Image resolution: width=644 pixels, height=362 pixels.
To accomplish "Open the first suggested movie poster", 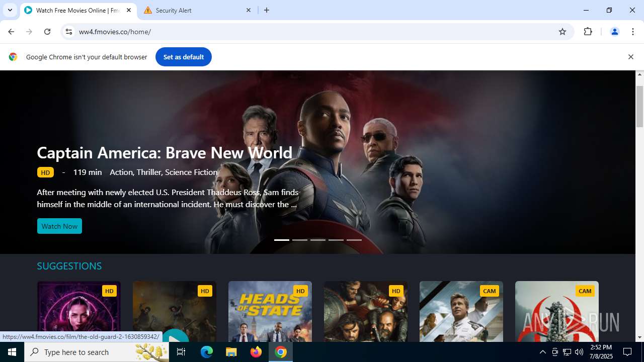I will (78, 311).
